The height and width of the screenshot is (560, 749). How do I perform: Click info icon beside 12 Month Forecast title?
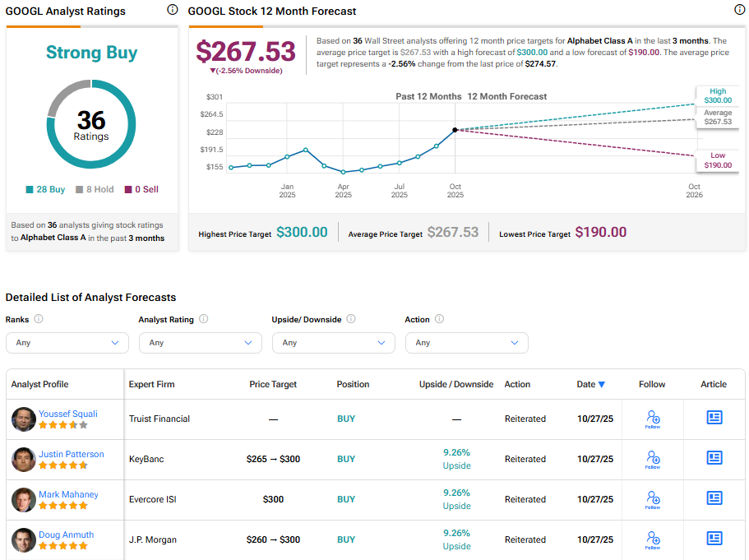click(739, 10)
